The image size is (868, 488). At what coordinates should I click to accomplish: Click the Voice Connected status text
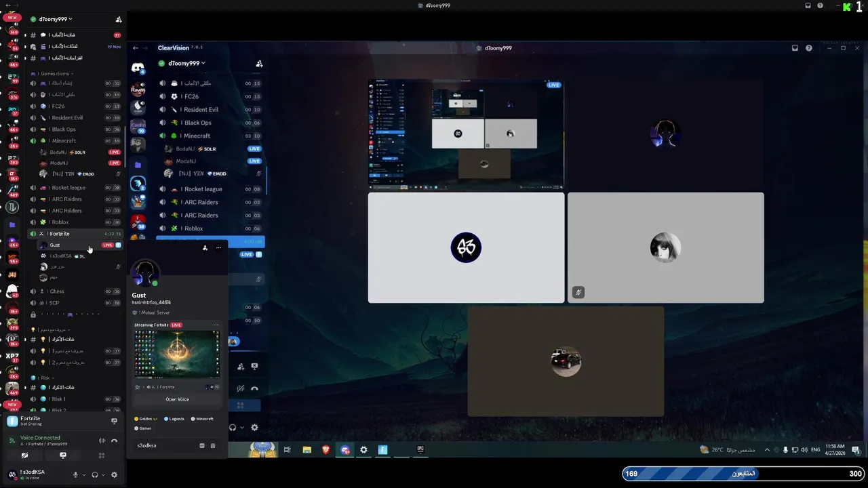coord(40,438)
